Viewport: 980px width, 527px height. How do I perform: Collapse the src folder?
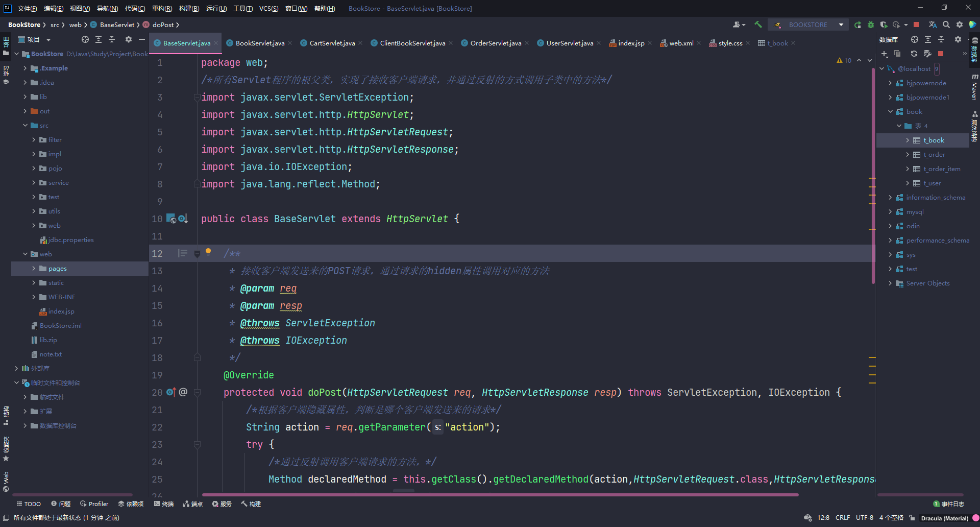click(25, 125)
